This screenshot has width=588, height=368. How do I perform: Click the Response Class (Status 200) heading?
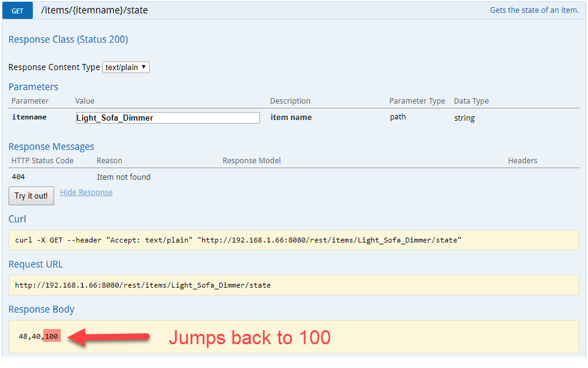point(68,40)
